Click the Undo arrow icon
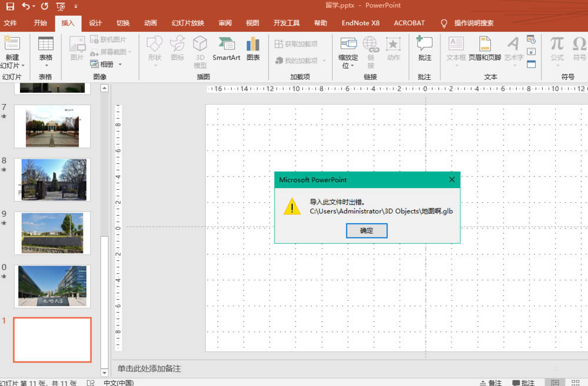This screenshot has height=386, width=588. 26,6
